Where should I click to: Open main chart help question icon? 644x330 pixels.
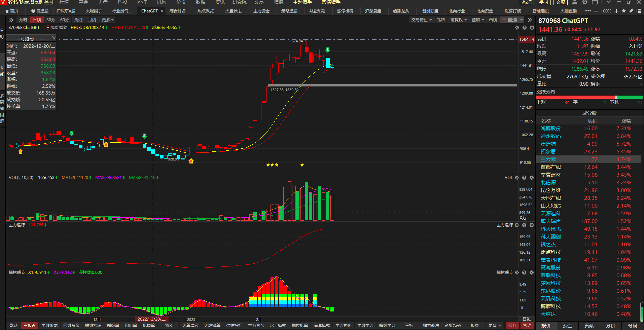coord(525,28)
